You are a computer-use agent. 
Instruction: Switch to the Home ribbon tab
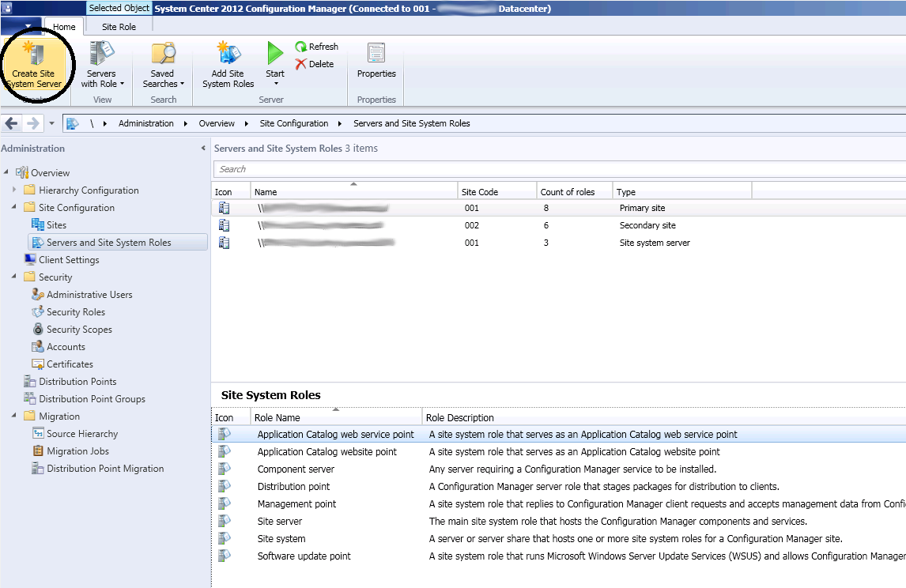point(64,27)
